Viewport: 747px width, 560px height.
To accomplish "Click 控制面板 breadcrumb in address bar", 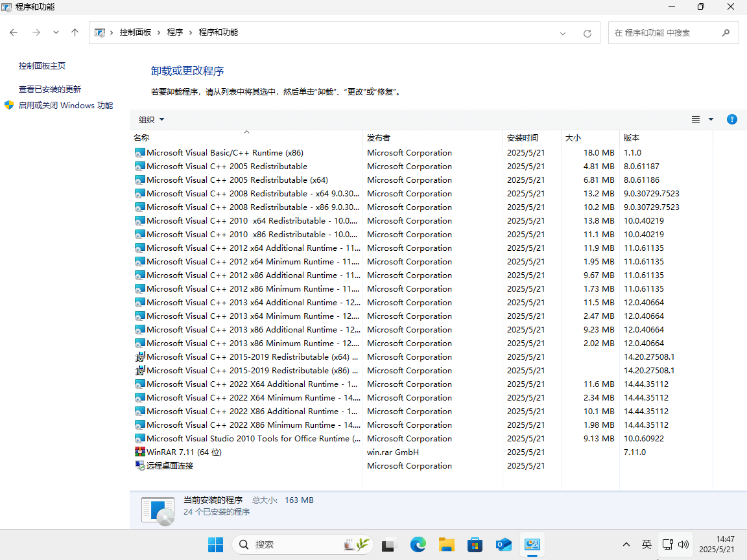I will coord(136,32).
